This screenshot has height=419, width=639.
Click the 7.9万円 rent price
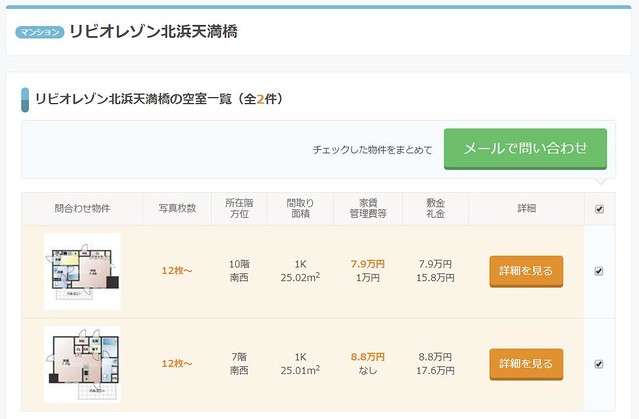coord(368,264)
